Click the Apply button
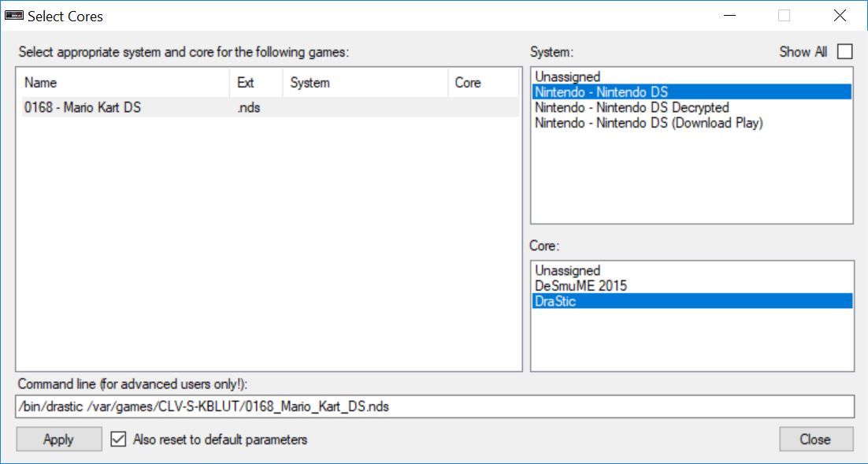 click(58, 439)
